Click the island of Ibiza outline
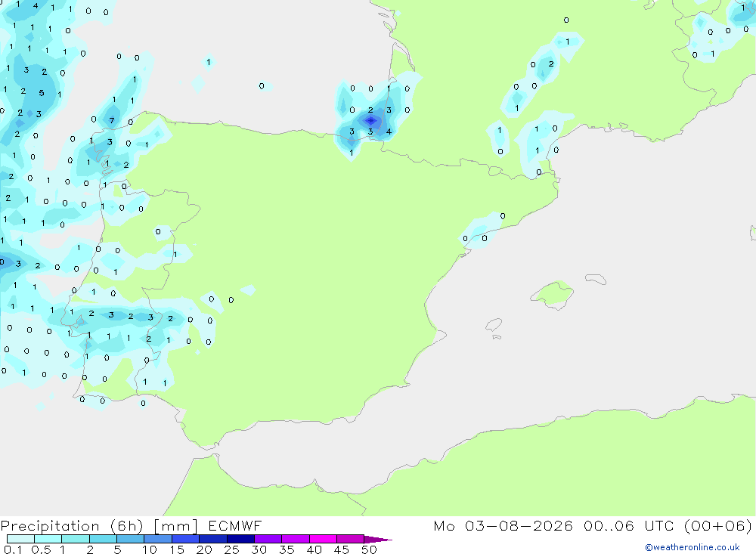The height and width of the screenshot is (554, 756). coord(494,324)
